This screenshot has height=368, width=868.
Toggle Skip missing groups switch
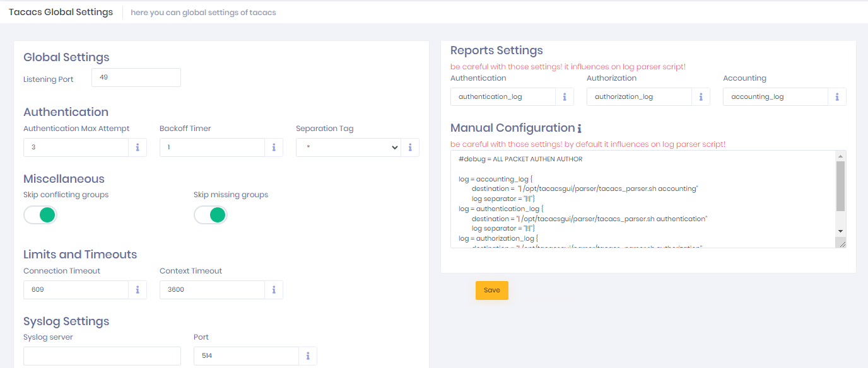pyautogui.click(x=211, y=216)
